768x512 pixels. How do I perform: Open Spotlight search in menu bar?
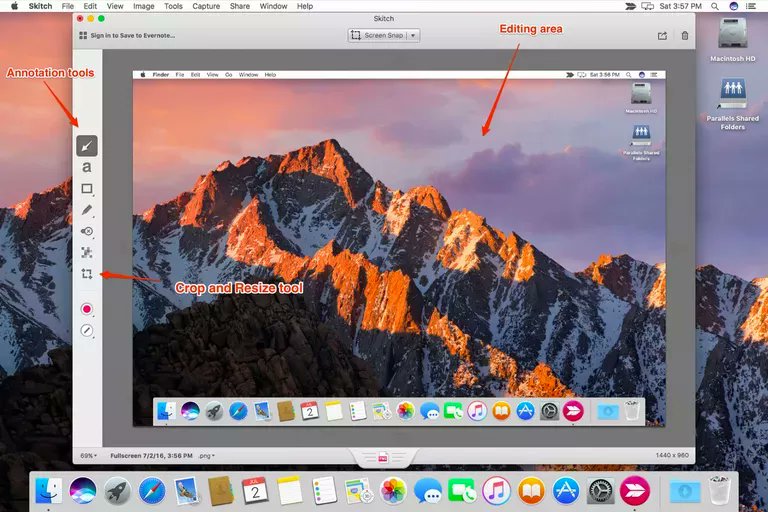(712, 6)
